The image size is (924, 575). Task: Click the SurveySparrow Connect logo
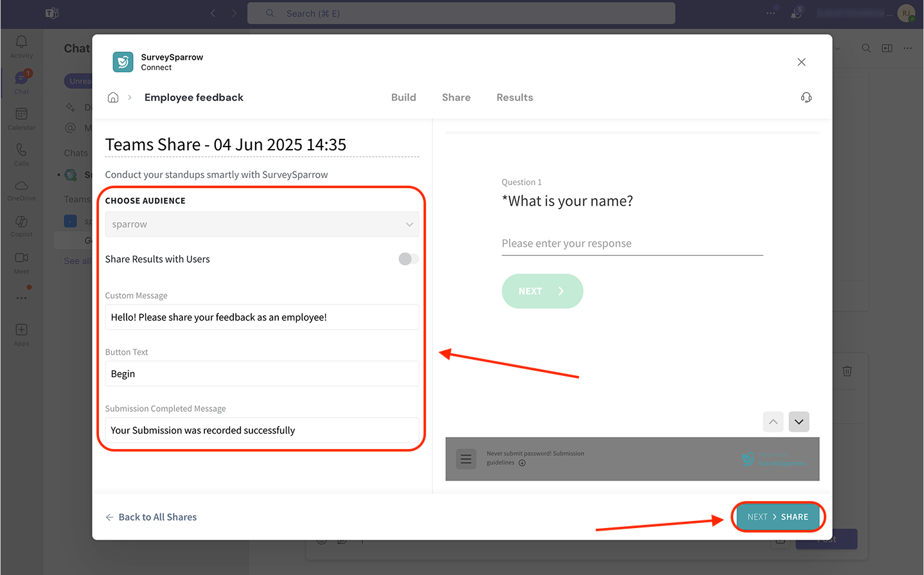[x=123, y=62]
